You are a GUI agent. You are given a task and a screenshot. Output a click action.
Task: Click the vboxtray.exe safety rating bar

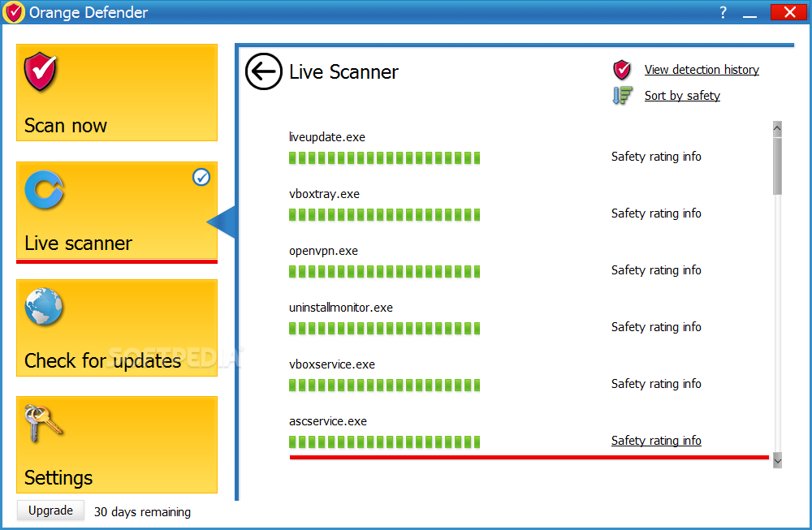click(x=384, y=215)
